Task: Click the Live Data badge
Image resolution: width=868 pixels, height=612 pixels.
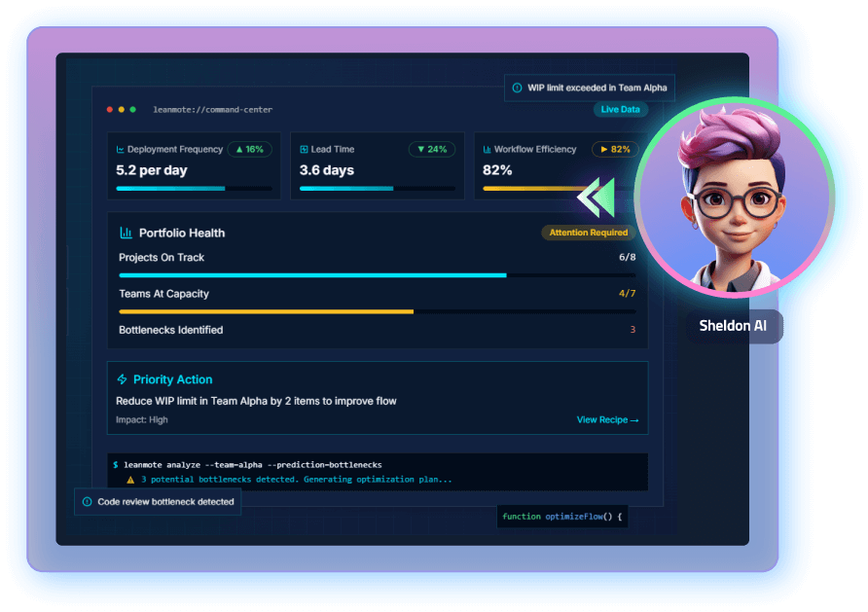Action: 620,109
